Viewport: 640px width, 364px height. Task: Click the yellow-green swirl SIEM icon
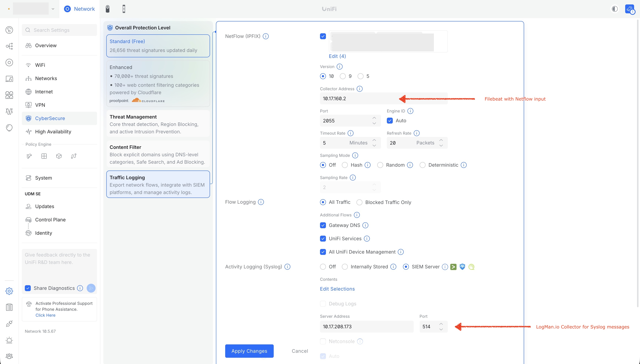[471, 267]
